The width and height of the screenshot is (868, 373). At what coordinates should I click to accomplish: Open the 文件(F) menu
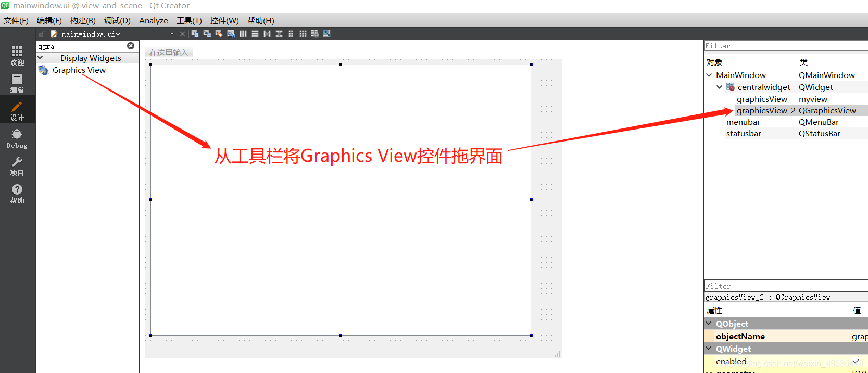tap(16, 21)
